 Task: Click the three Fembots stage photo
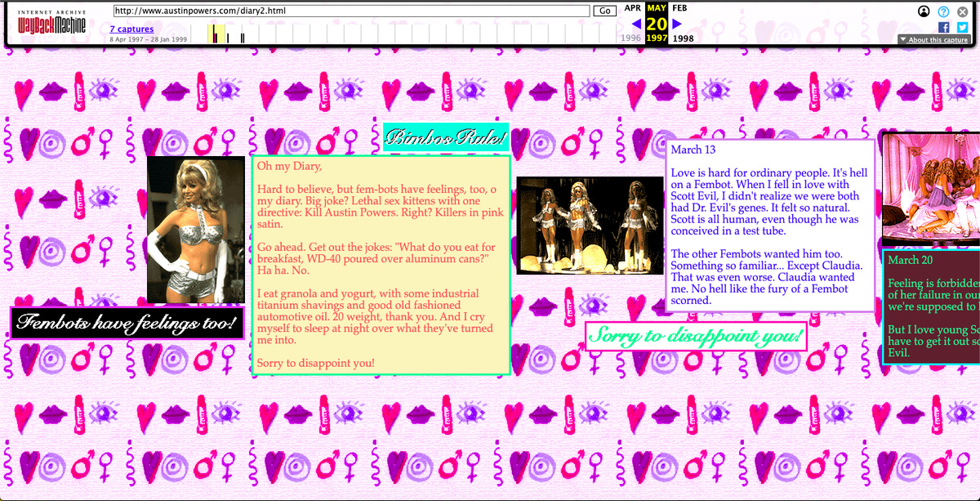pos(590,226)
